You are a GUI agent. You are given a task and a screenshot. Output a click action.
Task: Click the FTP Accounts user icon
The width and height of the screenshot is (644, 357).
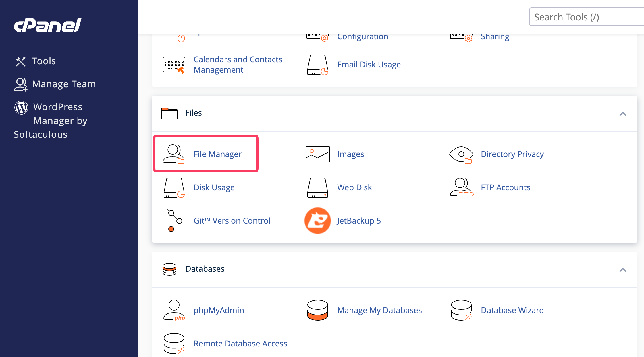tap(462, 188)
